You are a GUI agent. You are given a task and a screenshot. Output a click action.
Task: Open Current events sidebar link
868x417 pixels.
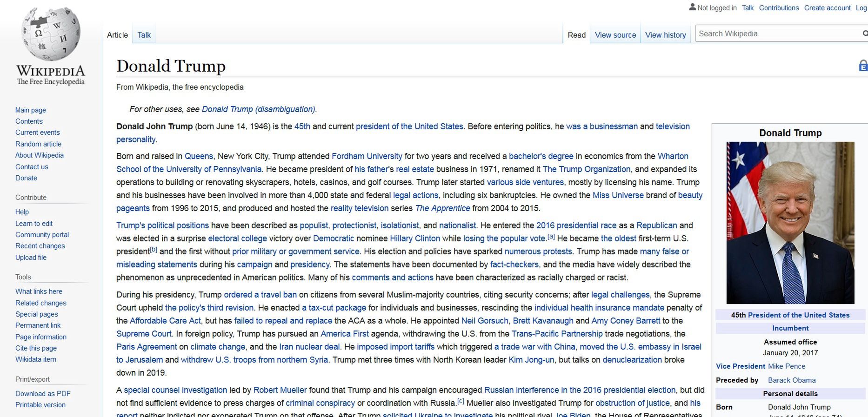[38, 132]
